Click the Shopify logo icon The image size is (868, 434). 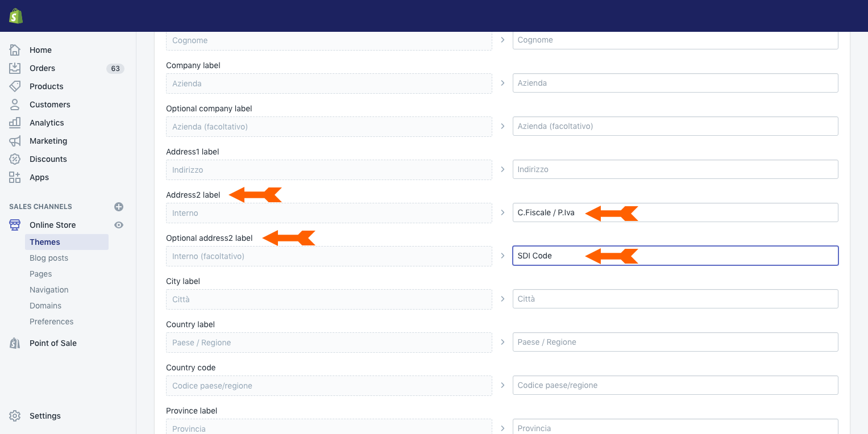(16, 16)
